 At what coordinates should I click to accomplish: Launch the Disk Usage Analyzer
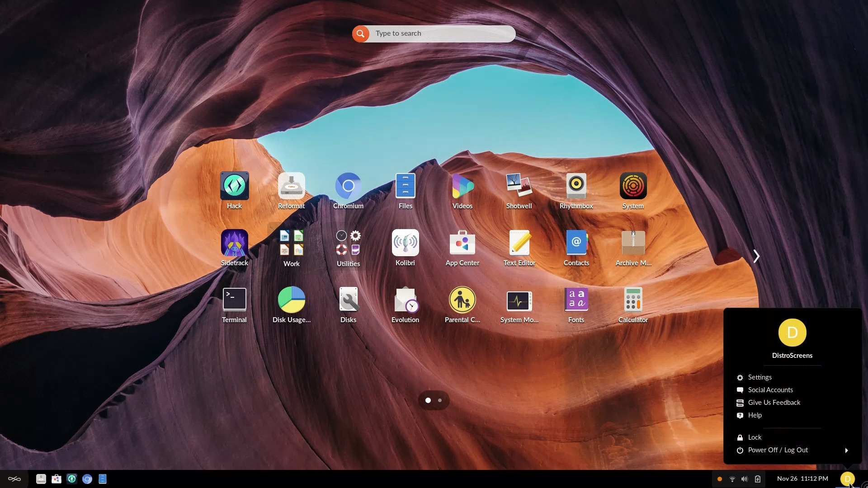pyautogui.click(x=291, y=300)
